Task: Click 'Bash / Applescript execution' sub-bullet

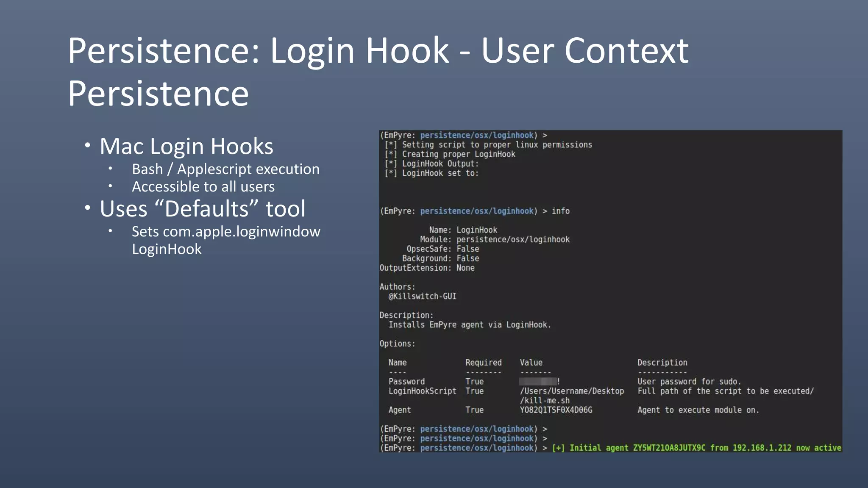Action: pyautogui.click(x=225, y=169)
